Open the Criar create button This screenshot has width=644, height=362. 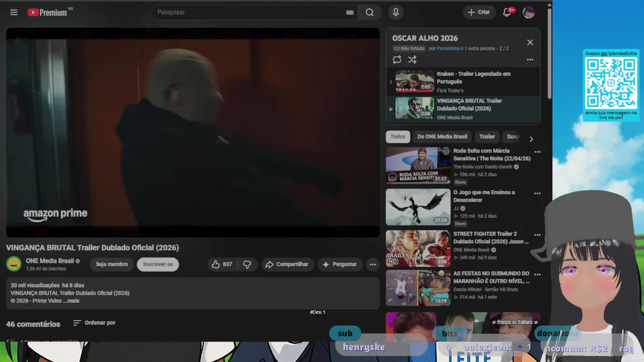[x=478, y=12]
